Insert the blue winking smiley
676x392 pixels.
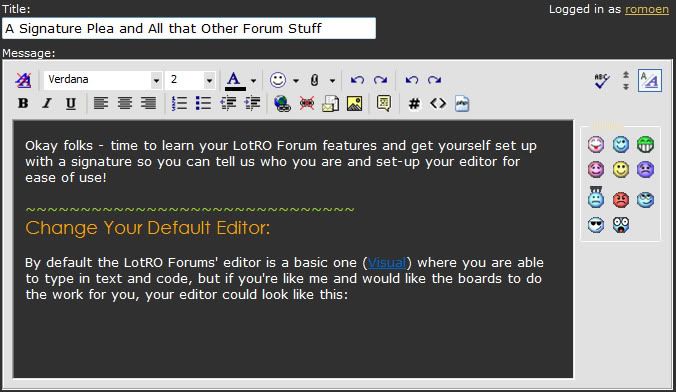click(x=621, y=144)
